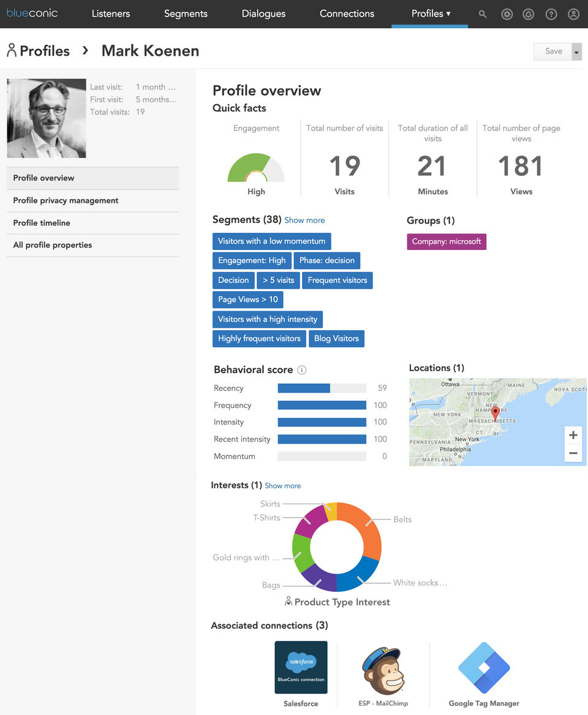Click the Save button
The height and width of the screenshot is (715, 588).
[553, 51]
